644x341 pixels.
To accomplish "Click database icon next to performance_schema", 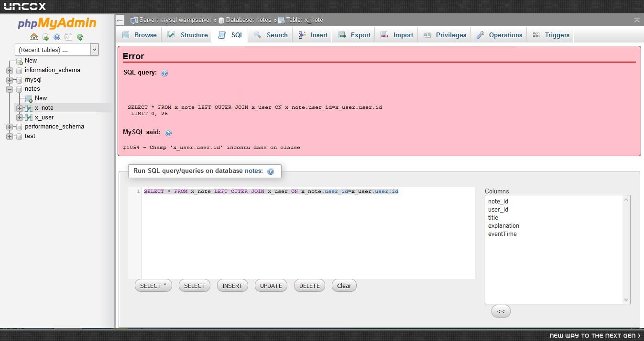I will pyautogui.click(x=19, y=127).
